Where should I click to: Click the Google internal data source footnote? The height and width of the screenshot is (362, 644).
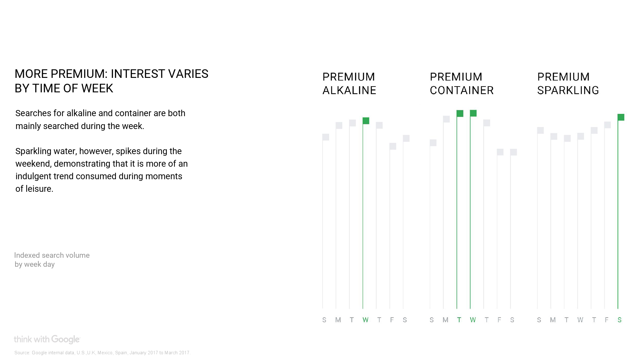click(102, 353)
